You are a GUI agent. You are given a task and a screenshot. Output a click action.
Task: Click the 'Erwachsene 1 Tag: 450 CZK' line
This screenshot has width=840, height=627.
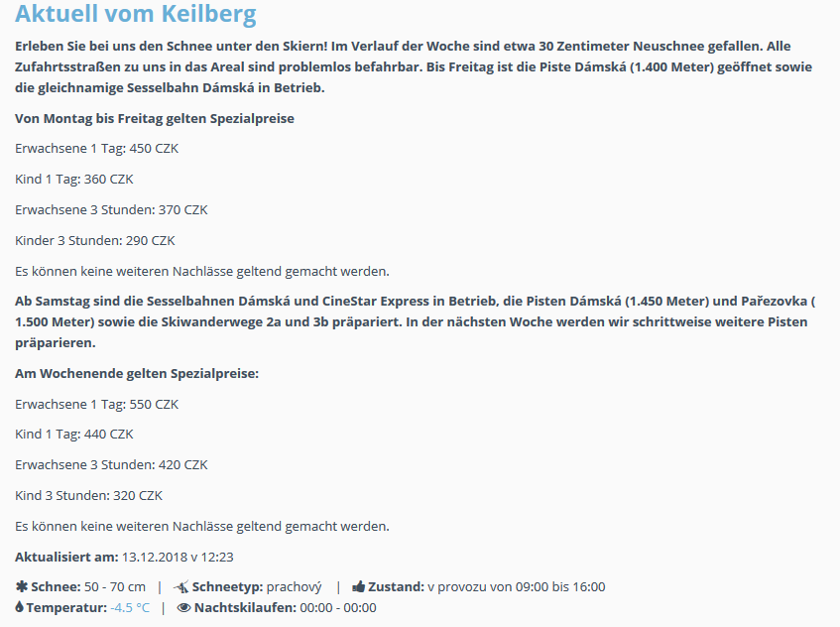(97, 149)
